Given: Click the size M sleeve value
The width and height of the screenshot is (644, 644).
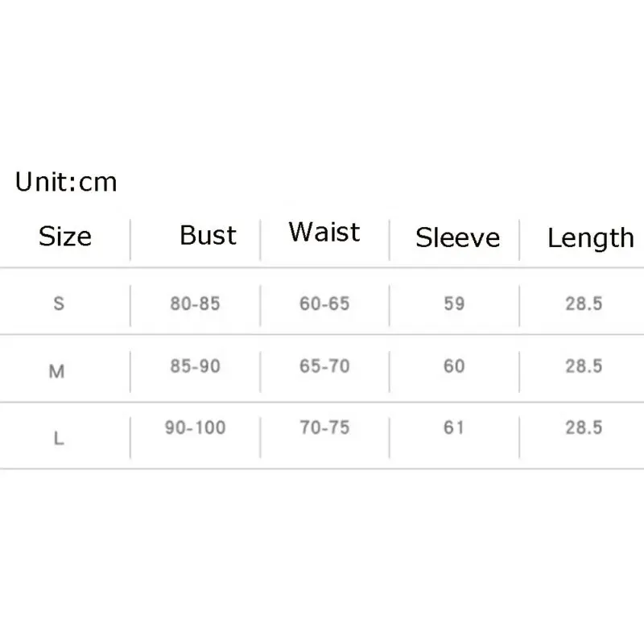Looking at the screenshot, I should [454, 366].
